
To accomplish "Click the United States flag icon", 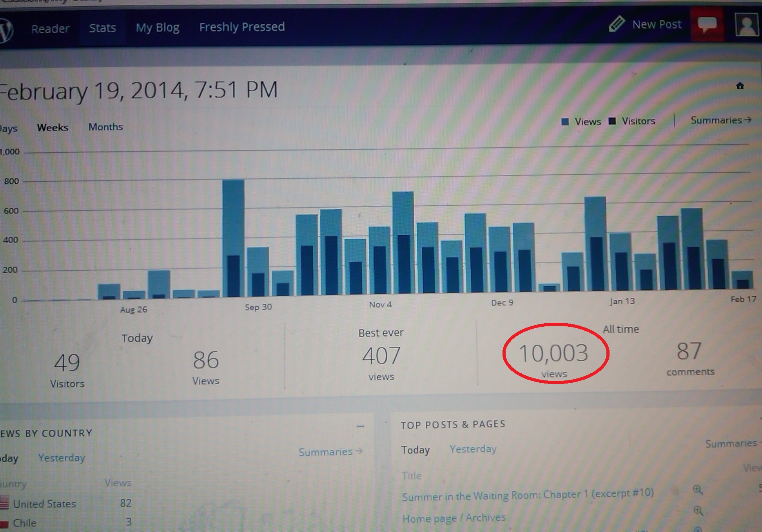I will 4,503.
